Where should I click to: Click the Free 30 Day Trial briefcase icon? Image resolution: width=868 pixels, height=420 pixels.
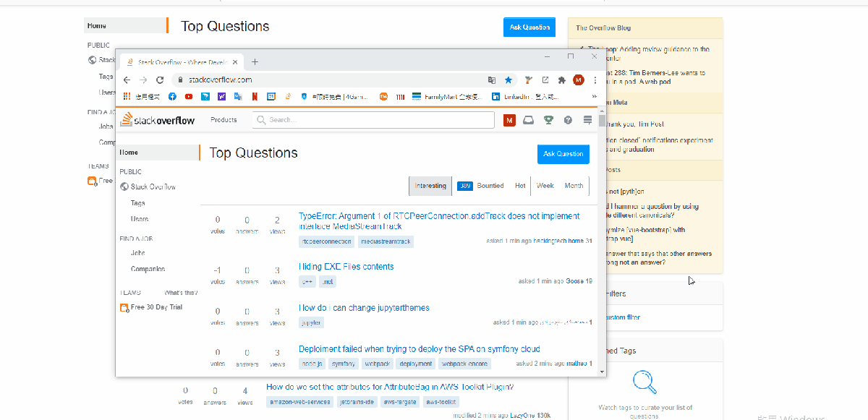(x=124, y=308)
